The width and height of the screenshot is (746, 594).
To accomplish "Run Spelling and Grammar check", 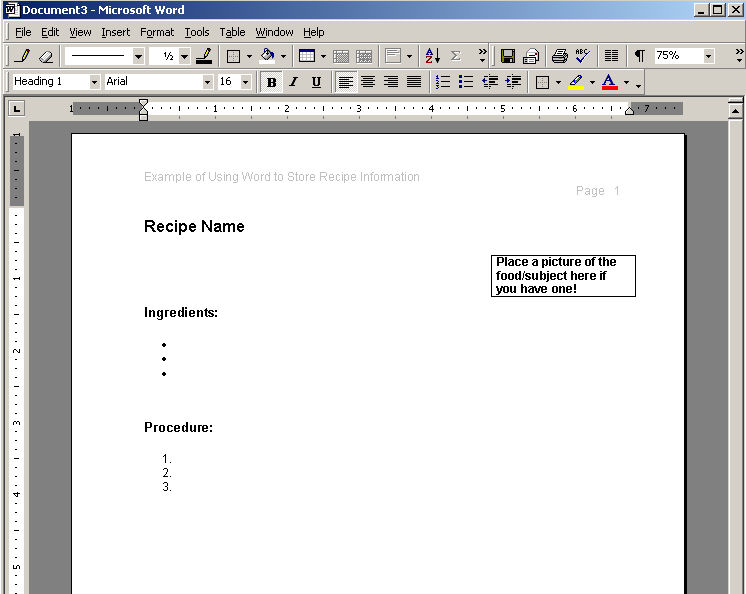I will coord(583,56).
